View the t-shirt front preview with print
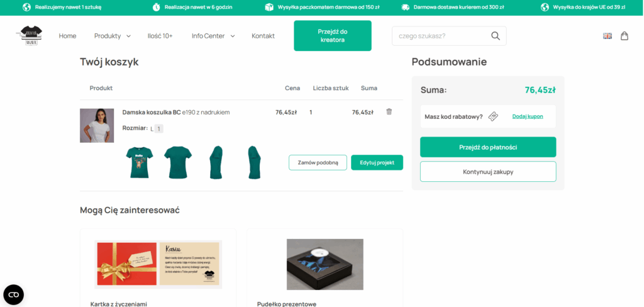This screenshot has height=307, width=644. coord(140,162)
